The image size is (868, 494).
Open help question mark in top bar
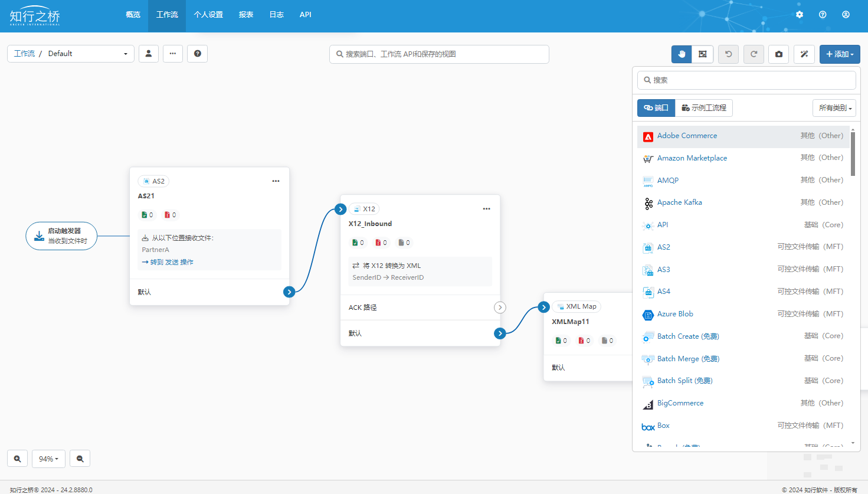click(x=823, y=15)
